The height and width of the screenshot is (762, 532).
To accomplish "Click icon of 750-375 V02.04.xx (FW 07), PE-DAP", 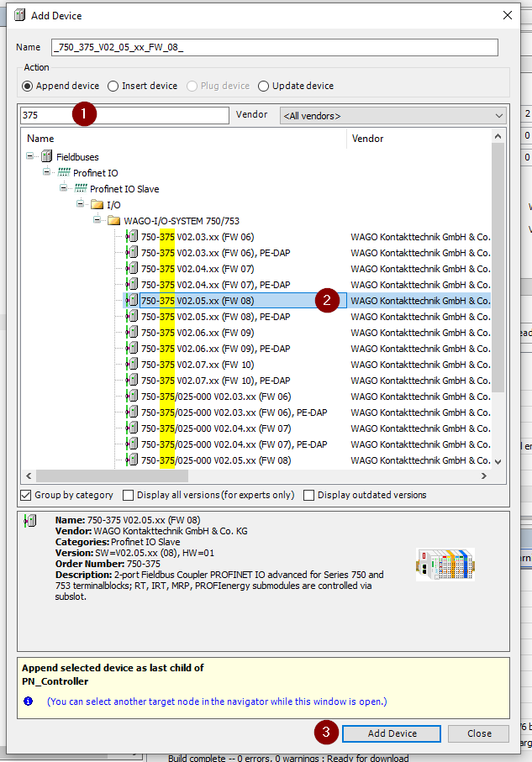I will coord(132,285).
